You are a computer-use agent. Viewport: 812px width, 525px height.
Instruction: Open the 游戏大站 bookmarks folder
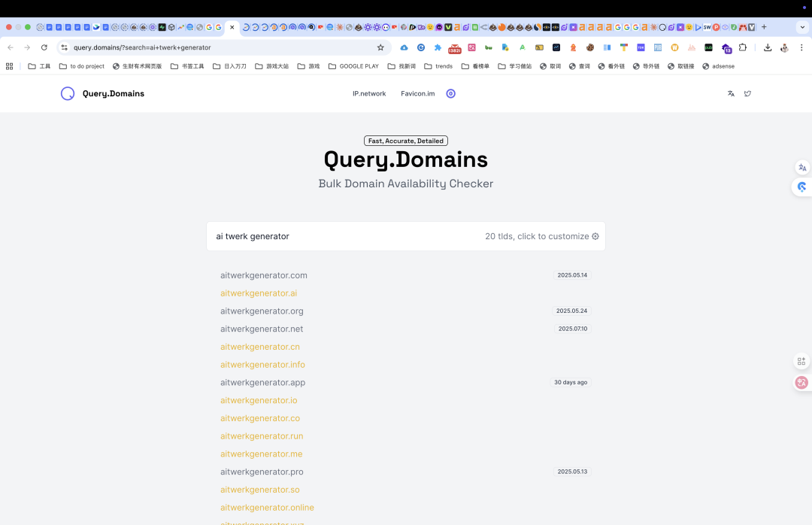(272, 66)
